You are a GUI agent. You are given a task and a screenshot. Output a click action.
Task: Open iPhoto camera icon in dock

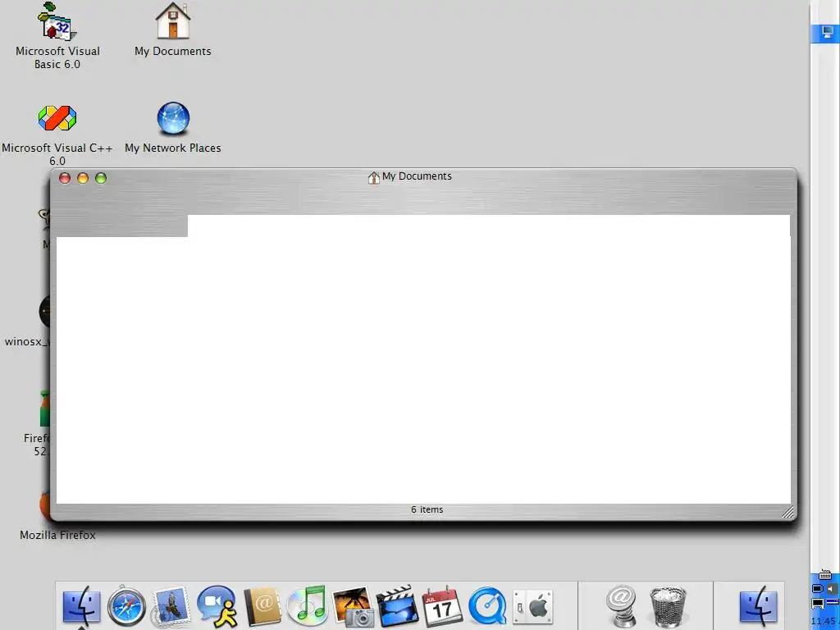coord(352,606)
